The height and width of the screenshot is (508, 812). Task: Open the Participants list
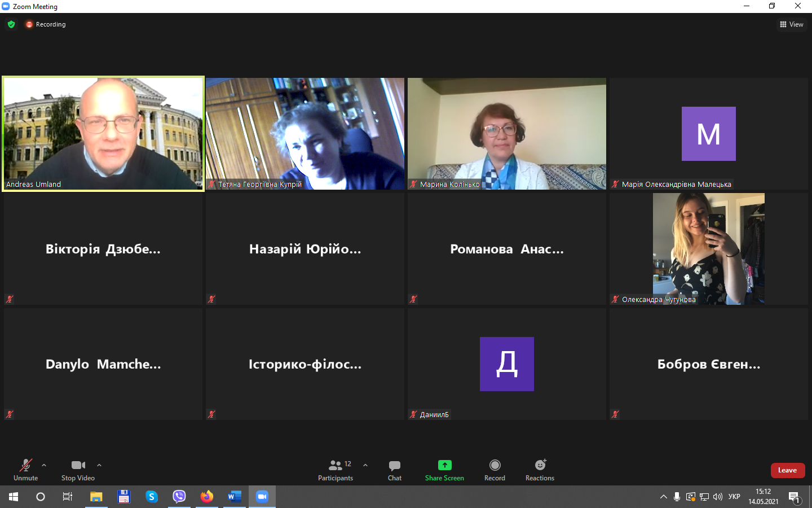[x=336, y=470]
